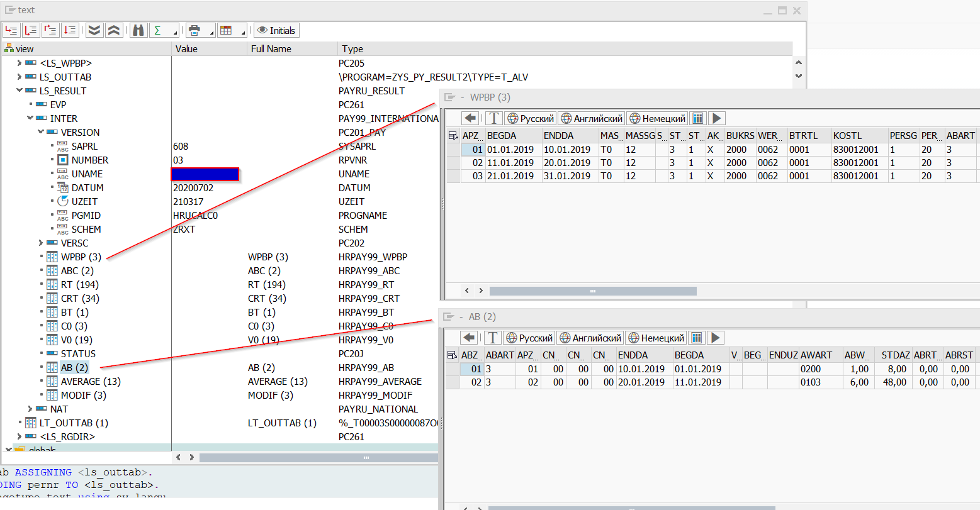The height and width of the screenshot is (510, 980).
Task: Click the T text icon in the WPBP window
Action: (494, 118)
